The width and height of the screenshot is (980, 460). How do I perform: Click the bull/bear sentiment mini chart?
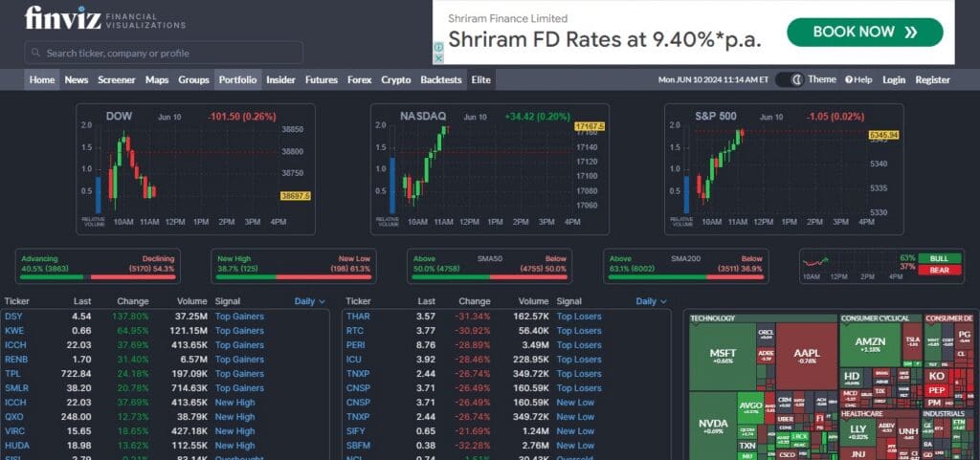[850, 265]
